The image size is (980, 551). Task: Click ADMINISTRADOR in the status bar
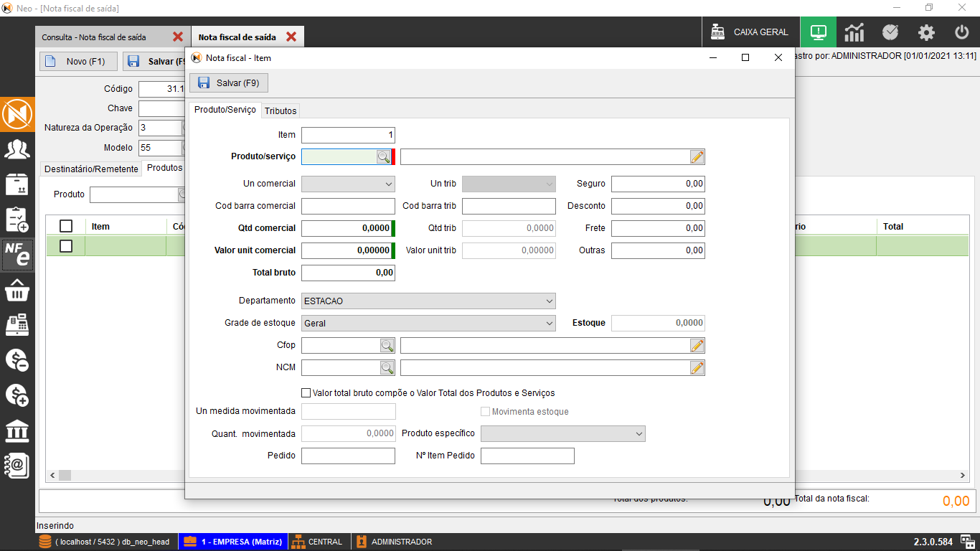(395, 542)
